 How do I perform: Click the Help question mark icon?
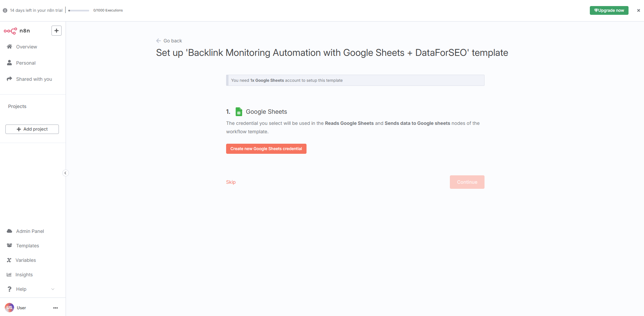point(9,289)
